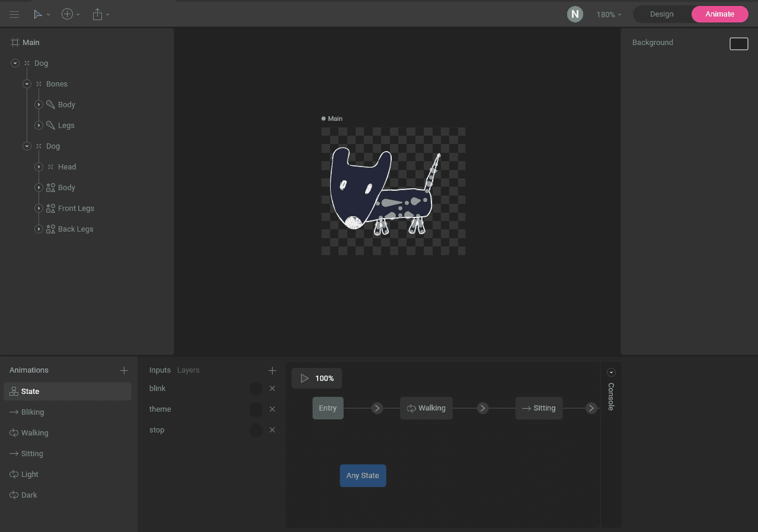
Task: Toggle the stop input value
Action: pyautogui.click(x=256, y=431)
